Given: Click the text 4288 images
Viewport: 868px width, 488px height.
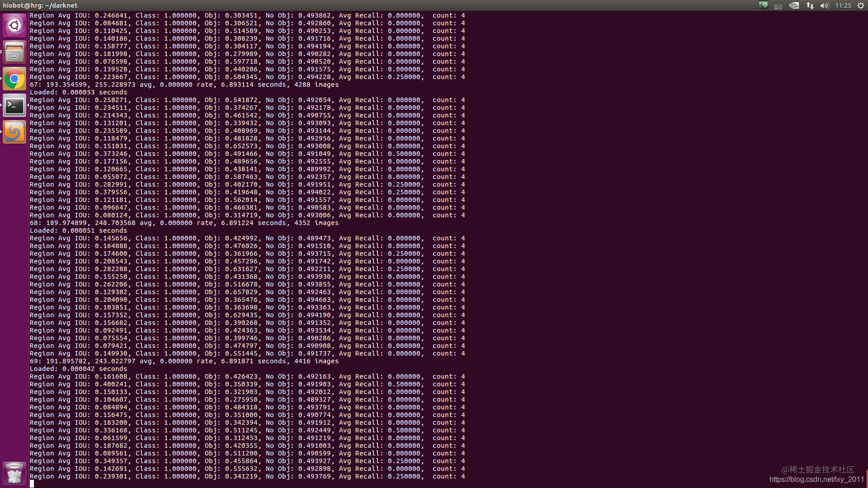Looking at the screenshot, I should coord(316,84).
